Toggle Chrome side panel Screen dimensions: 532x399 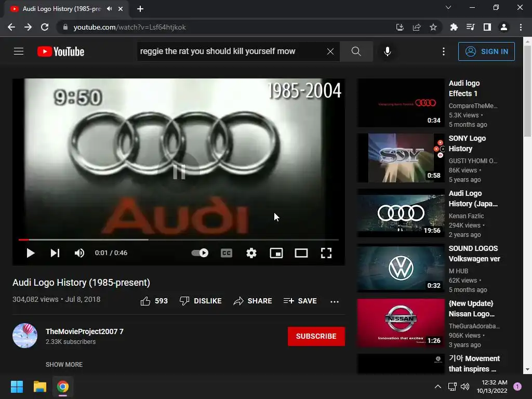pos(487,27)
